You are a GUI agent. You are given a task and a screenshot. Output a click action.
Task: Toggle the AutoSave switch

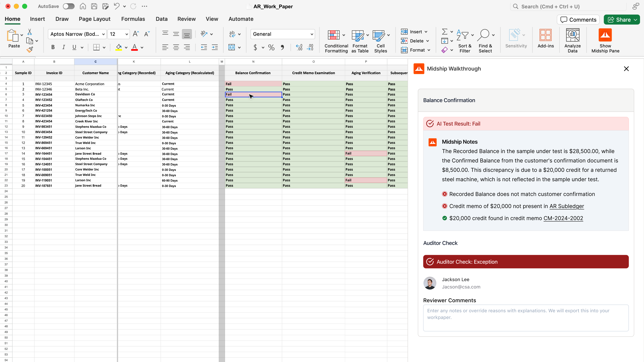pos(68,6)
